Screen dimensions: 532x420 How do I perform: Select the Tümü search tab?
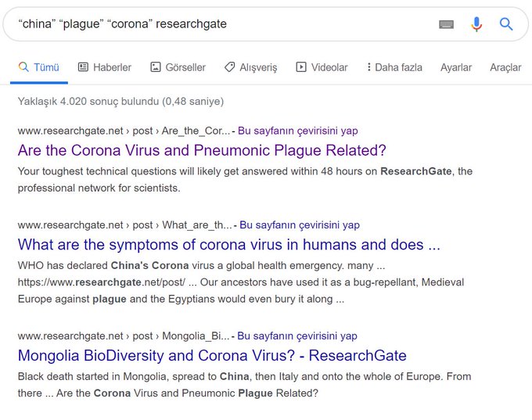[39, 67]
